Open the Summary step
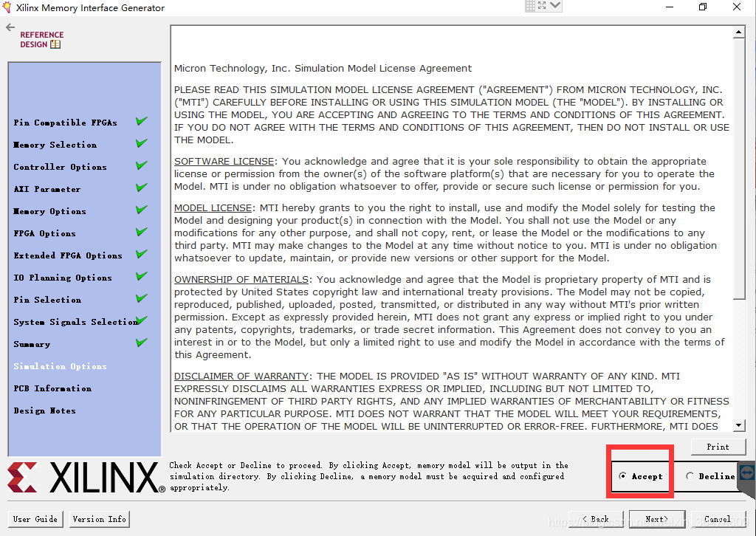Viewport: 756px width, 536px height. point(32,344)
